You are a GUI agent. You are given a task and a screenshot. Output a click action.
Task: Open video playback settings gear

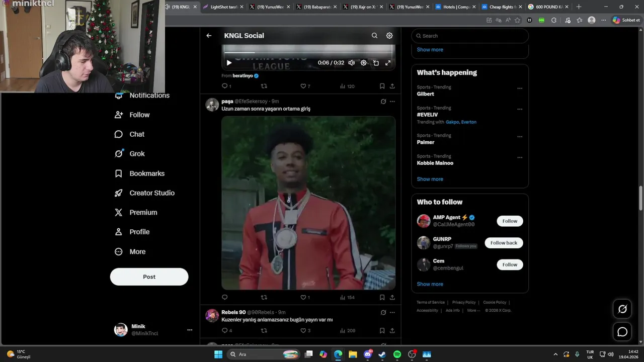point(364,63)
